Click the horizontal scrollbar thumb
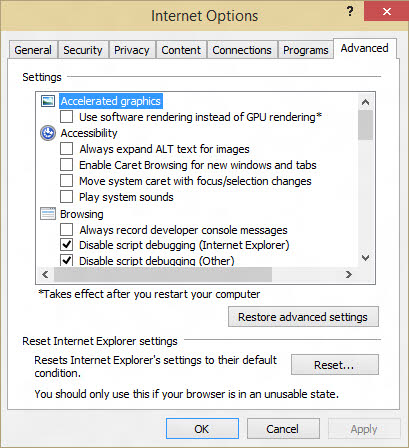The width and height of the screenshot is (409, 448). tap(163, 274)
